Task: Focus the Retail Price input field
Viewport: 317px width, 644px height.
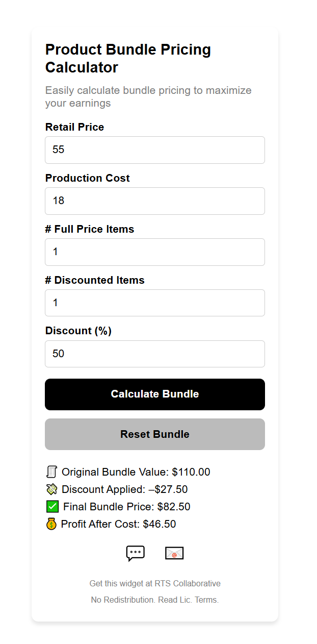Action: coord(155,150)
